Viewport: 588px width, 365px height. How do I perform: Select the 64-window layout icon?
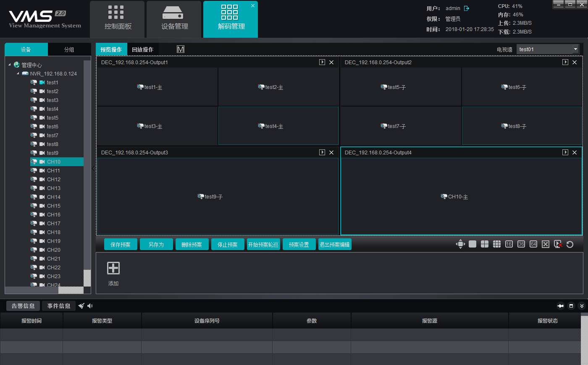click(x=533, y=244)
